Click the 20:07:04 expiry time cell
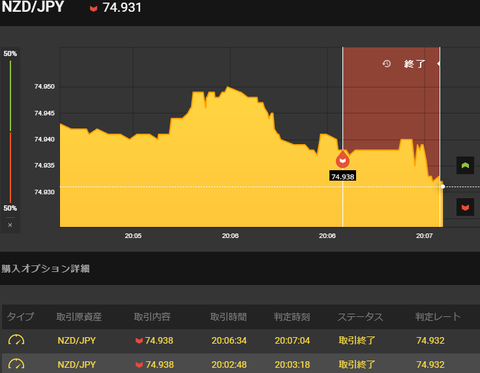 pyautogui.click(x=292, y=341)
